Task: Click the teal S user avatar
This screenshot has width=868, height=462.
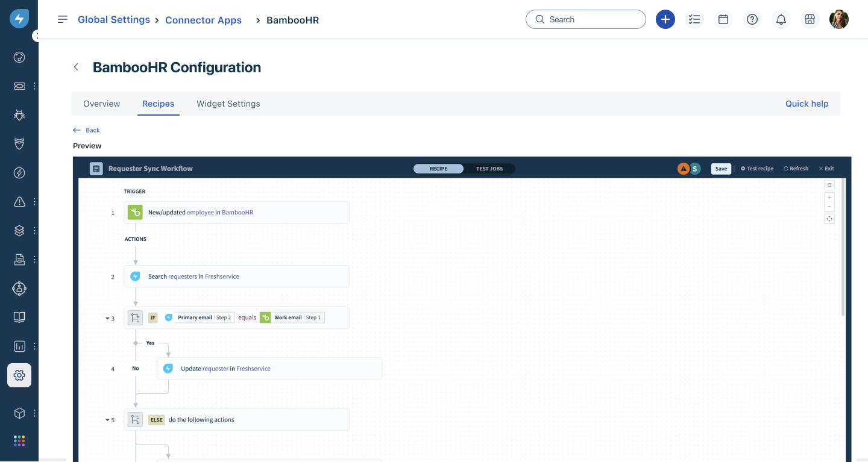Action: [x=695, y=169]
